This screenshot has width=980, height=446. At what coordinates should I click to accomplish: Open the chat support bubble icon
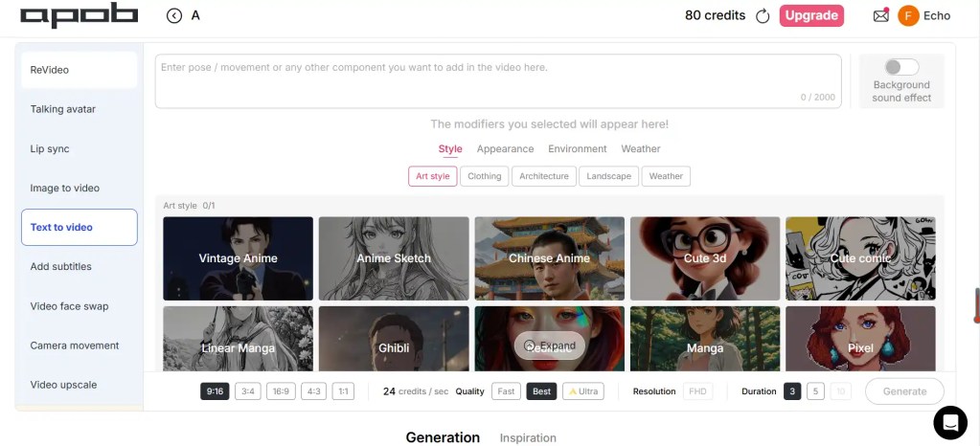[x=950, y=422]
